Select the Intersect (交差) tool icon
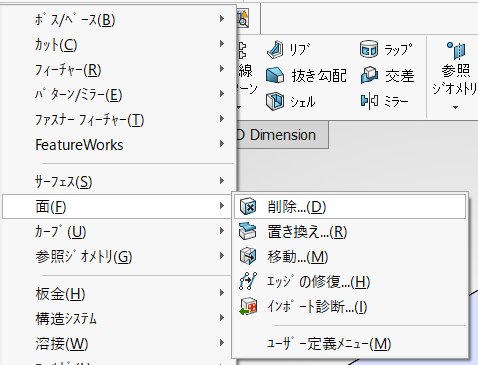The image size is (478, 365). [x=369, y=75]
